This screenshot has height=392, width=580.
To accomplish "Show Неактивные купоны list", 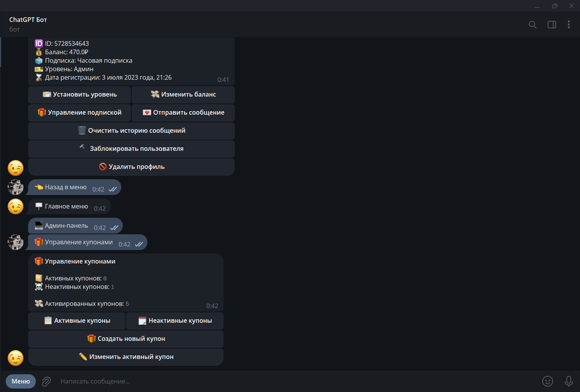I will (x=175, y=320).
